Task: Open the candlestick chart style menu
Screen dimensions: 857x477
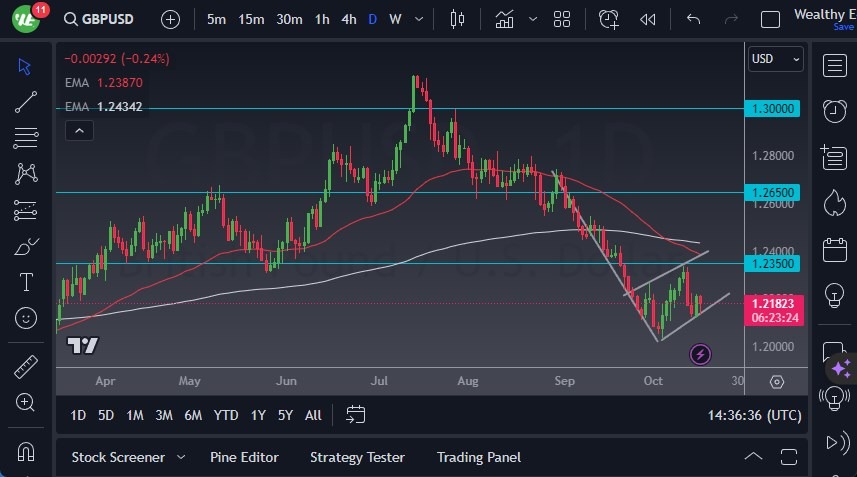Action: point(458,19)
